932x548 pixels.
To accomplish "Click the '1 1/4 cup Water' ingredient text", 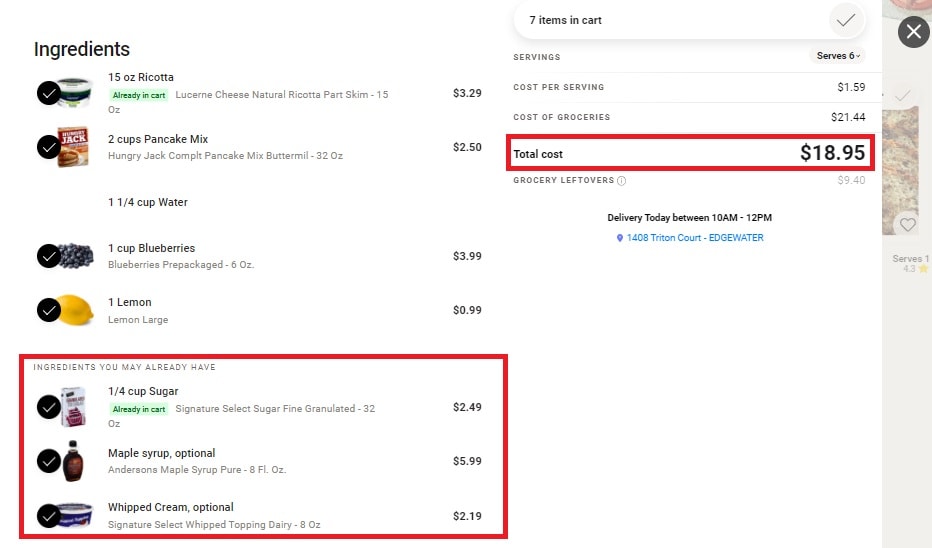I will [148, 202].
